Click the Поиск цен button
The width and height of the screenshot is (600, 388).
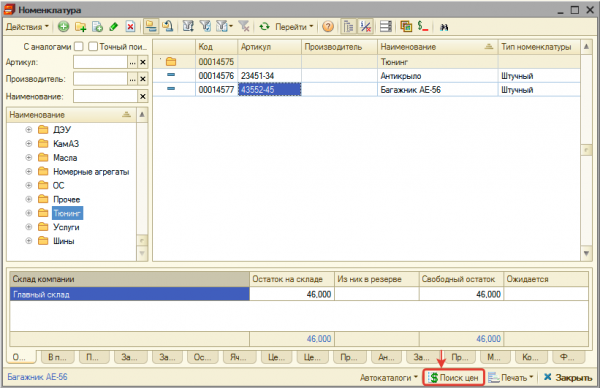point(454,378)
